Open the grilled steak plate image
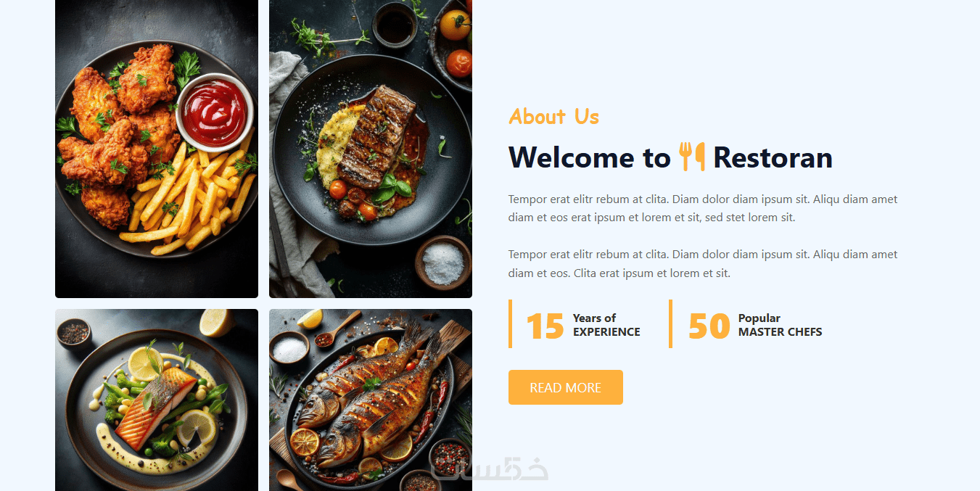The image size is (980, 491). click(371, 147)
